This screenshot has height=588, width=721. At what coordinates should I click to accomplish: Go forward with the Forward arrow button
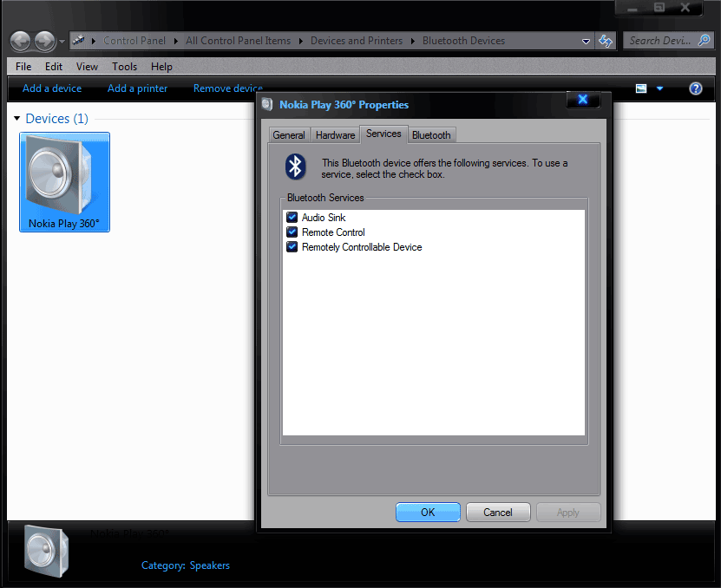[45, 42]
